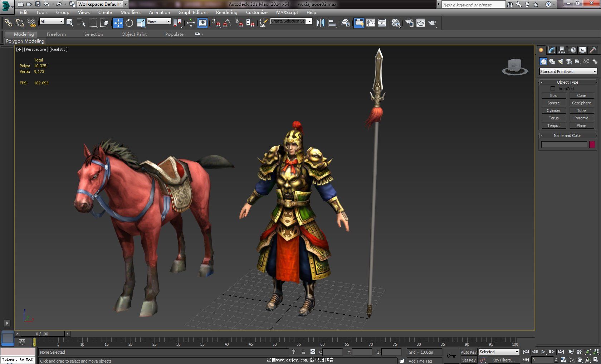Click the Torus primitive button
This screenshot has height=364, width=601.
click(x=553, y=118)
